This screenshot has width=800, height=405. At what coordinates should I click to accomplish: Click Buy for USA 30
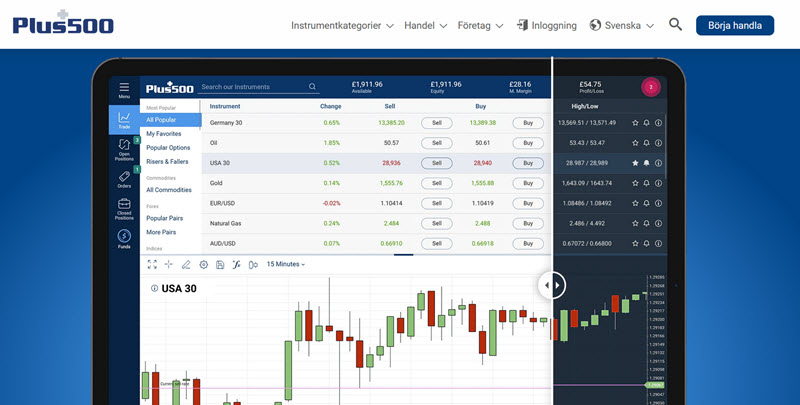tap(528, 163)
